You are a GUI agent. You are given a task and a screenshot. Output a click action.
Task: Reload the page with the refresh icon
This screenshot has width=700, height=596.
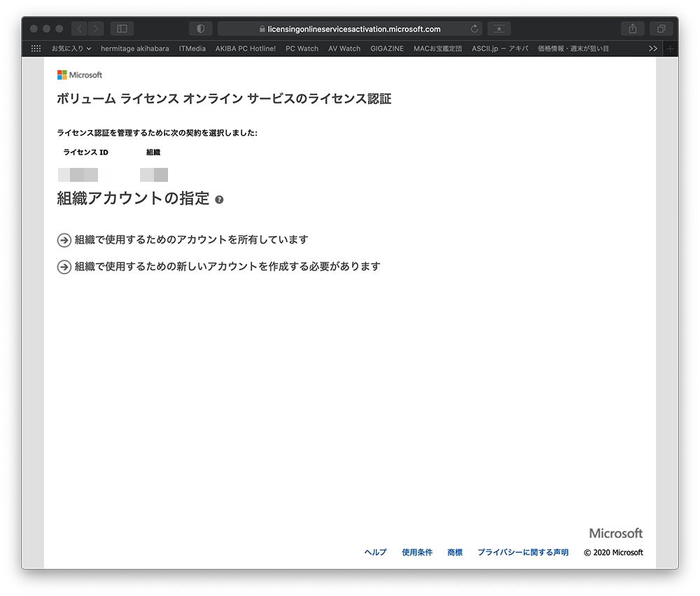(x=474, y=29)
